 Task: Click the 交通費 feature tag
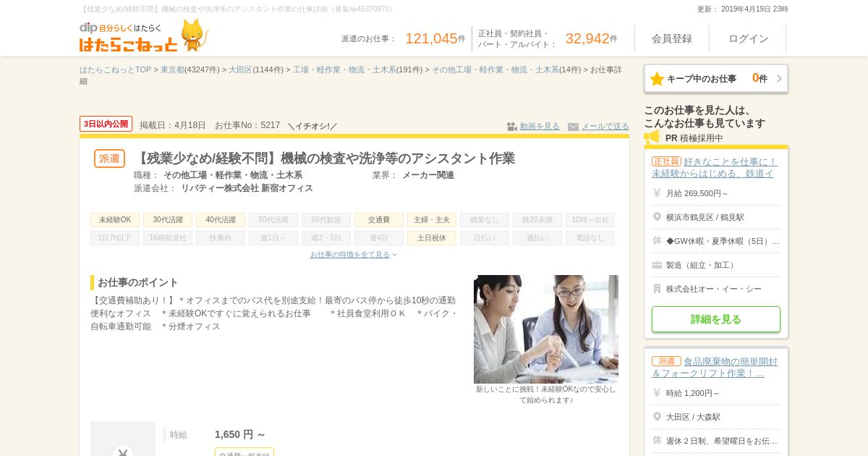tap(379, 220)
